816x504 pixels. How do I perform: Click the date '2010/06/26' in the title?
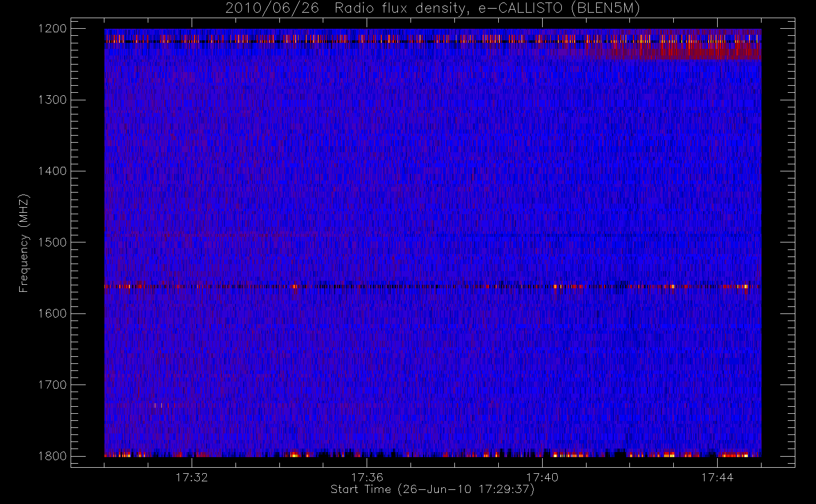272,9
